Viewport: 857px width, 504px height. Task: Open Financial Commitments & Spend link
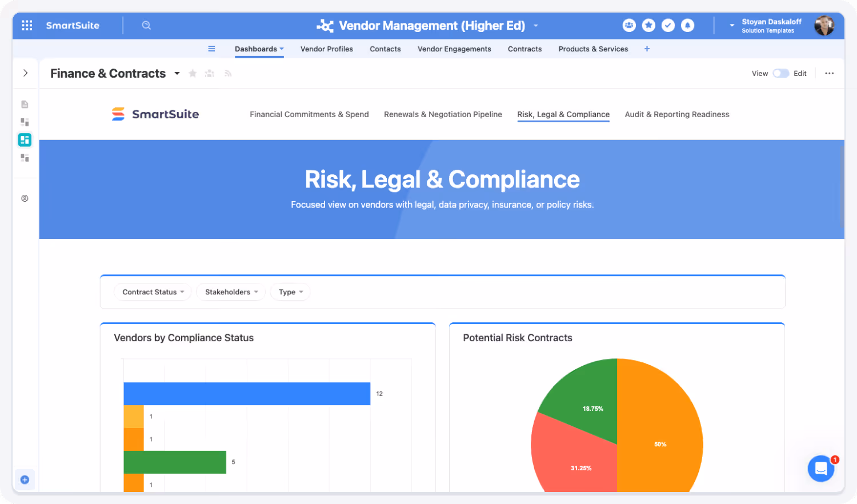tap(309, 114)
